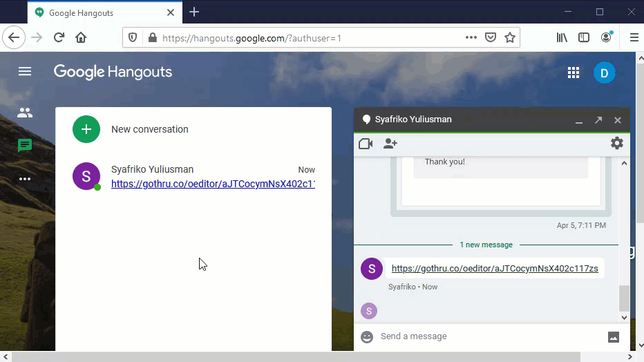Go back in the browser
Viewport: 644px width, 362px height.
[x=14, y=38]
